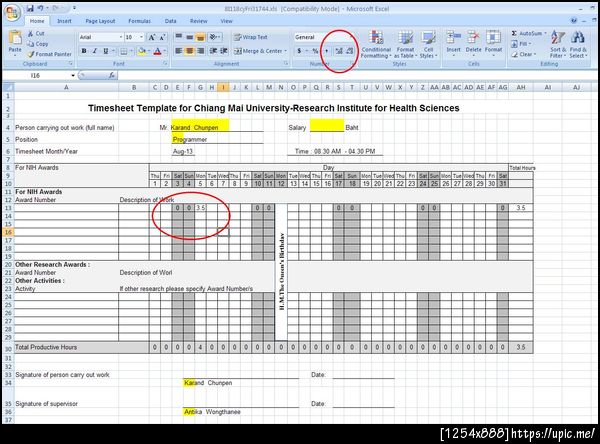Toggle Underline formatting
This screenshot has height=444, width=600.
105,51
